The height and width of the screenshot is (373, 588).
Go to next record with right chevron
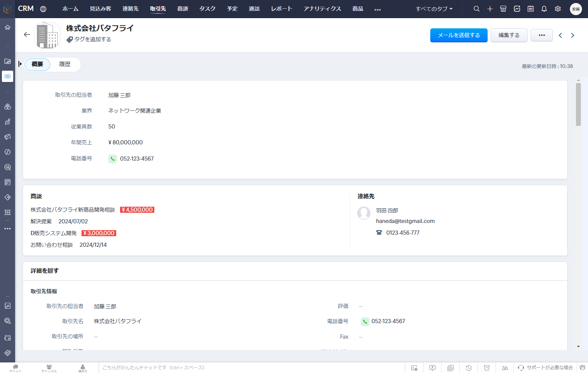click(573, 35)
